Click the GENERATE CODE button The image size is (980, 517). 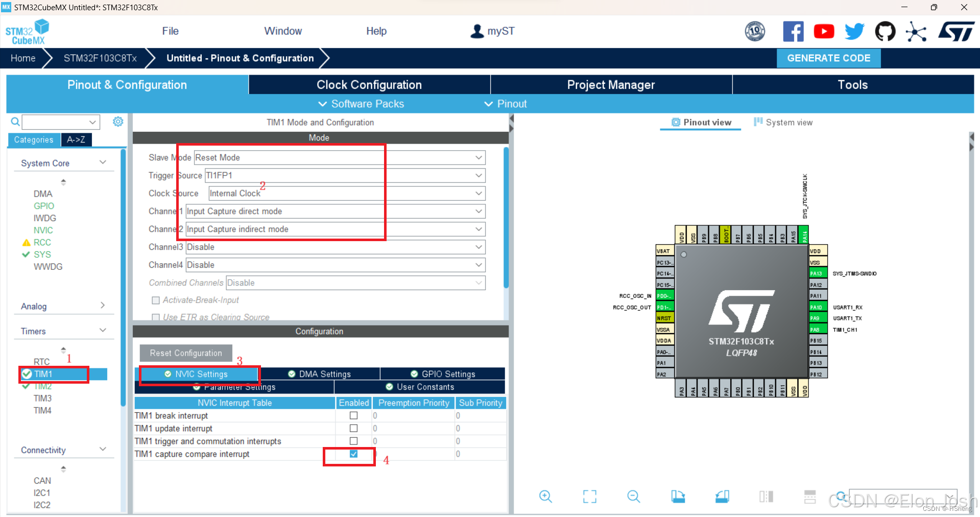[x=828, y=58]
